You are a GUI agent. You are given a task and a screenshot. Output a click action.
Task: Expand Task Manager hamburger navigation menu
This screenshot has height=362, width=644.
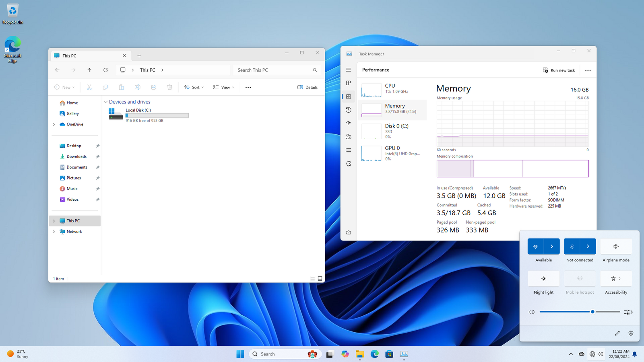click(x=349, y=70)
